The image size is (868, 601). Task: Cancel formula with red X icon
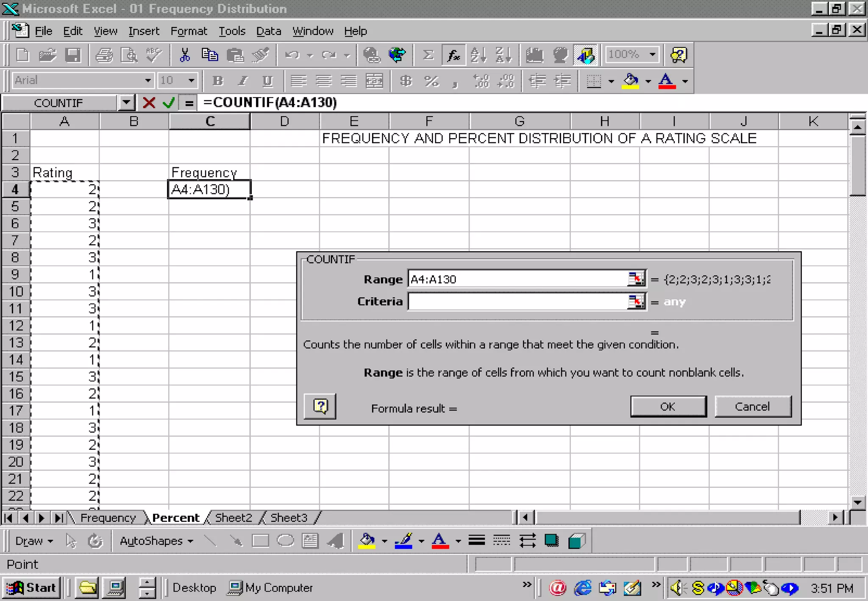pos(149,103)
